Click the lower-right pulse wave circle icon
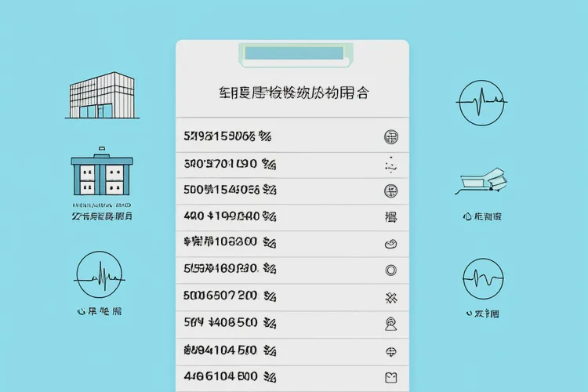This screenshot has height=392, width=588. (482, 279)
